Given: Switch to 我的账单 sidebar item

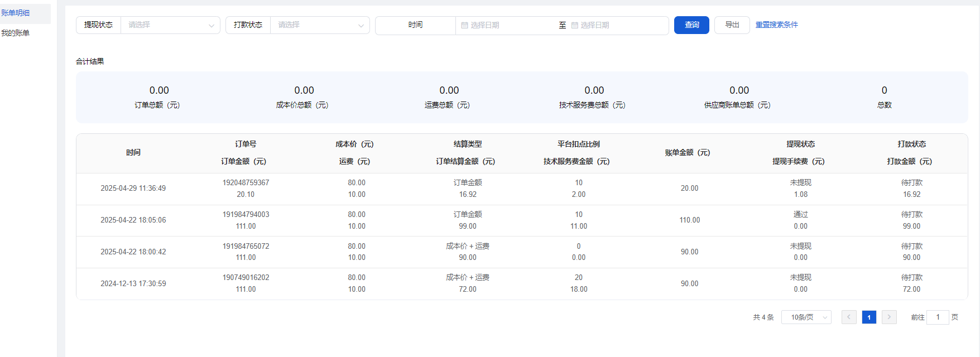Looking at the screenshot, I should pos(16,33).
